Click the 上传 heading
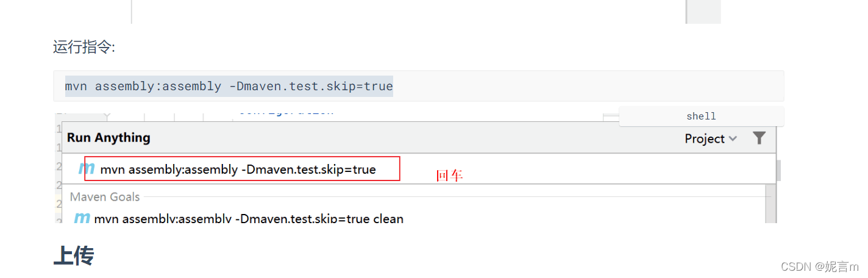 point(73,256)
